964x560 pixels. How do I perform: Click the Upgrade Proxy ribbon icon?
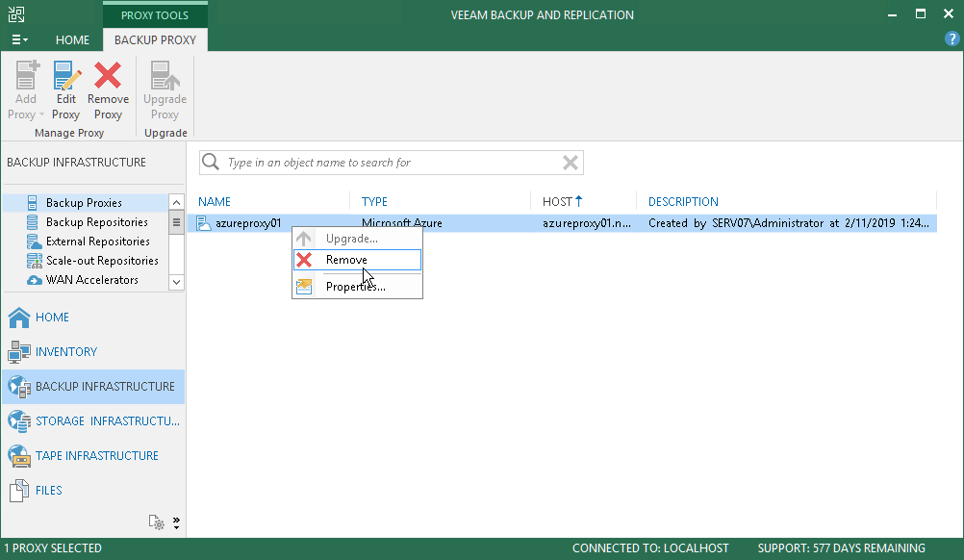(165, 75)
